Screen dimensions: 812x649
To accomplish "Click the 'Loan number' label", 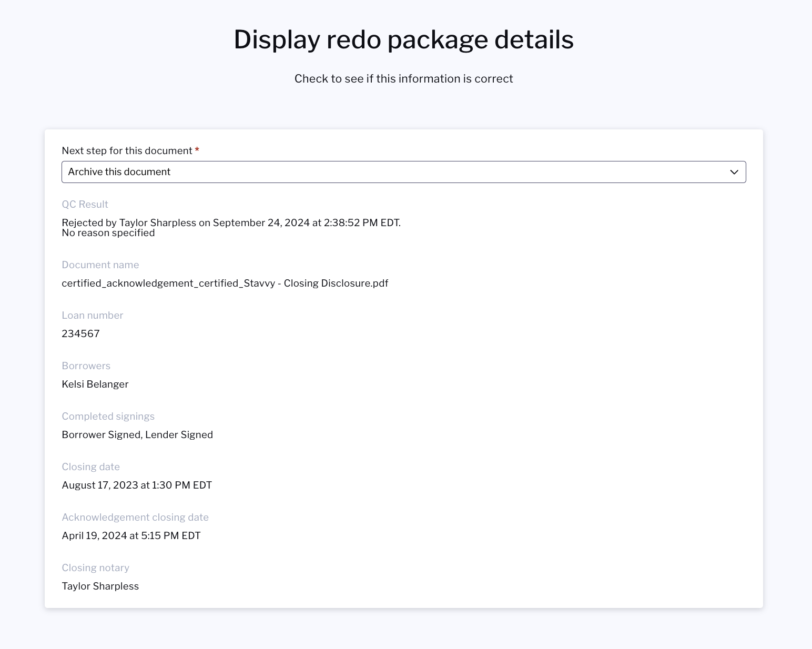I will [92, 316].
